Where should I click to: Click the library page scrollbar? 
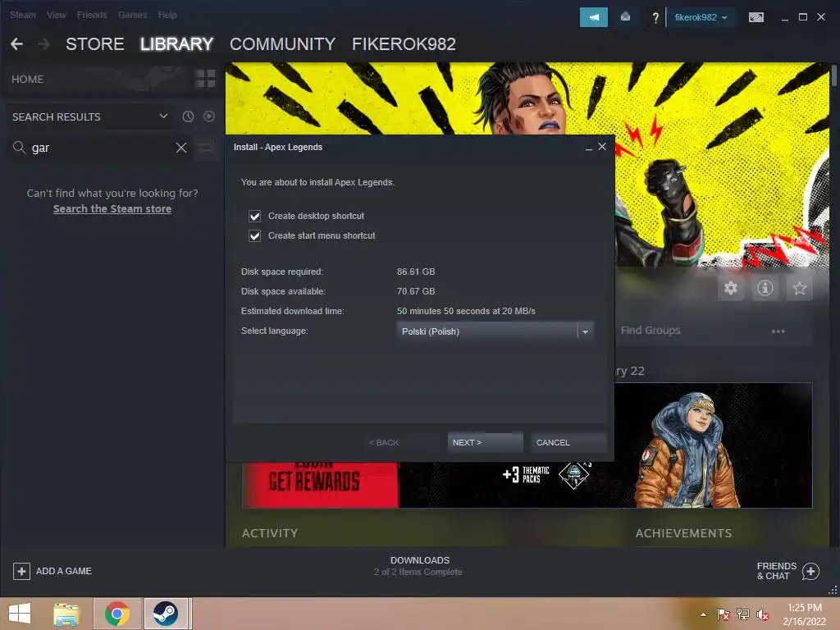(833, 75)
